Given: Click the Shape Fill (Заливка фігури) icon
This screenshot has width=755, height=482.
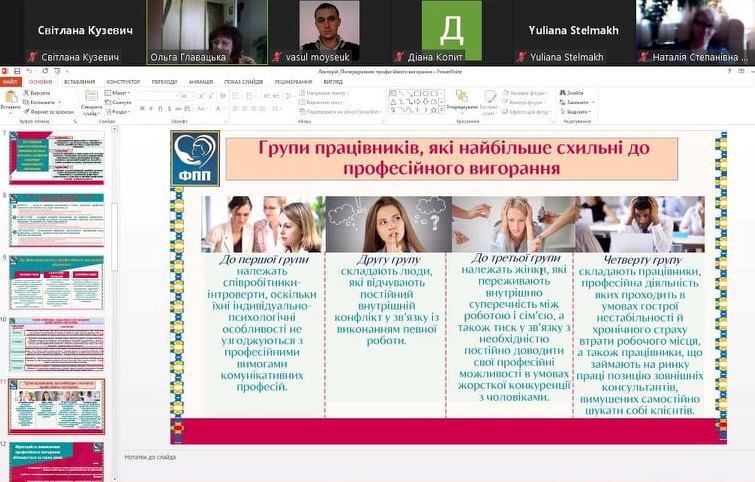Looking at the screenshot, I should click(506, 92).
